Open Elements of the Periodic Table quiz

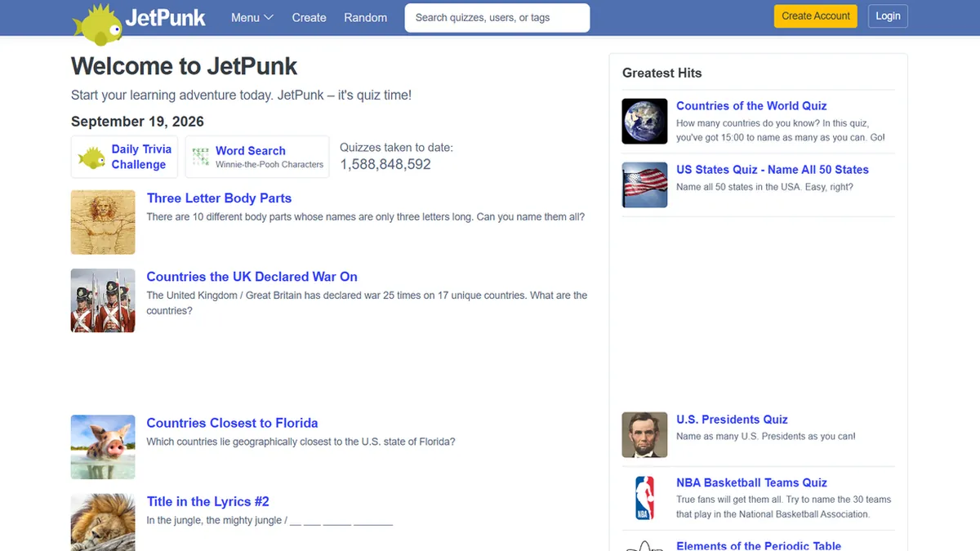759,545
